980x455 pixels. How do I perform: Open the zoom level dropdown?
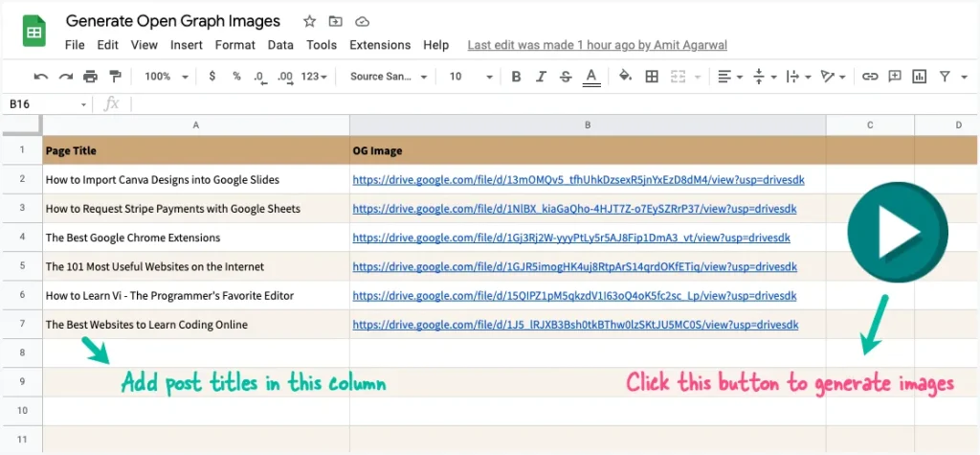tap(164, 77)
